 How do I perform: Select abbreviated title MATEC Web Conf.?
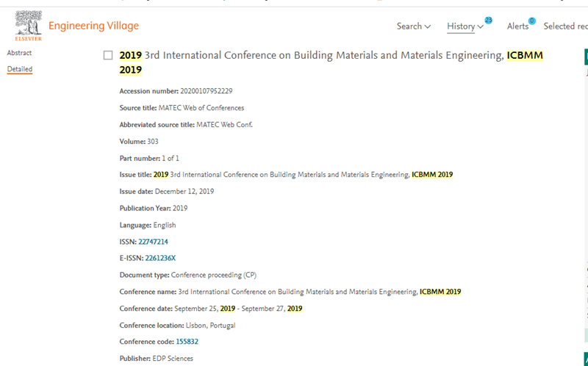[x=224, y=125]
